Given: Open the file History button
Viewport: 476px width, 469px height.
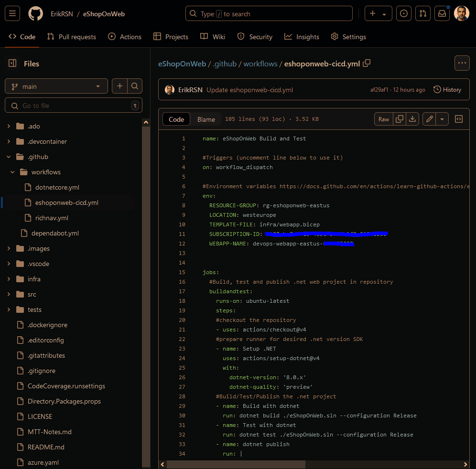Looking at the screenshot, I should pos(447,90).
